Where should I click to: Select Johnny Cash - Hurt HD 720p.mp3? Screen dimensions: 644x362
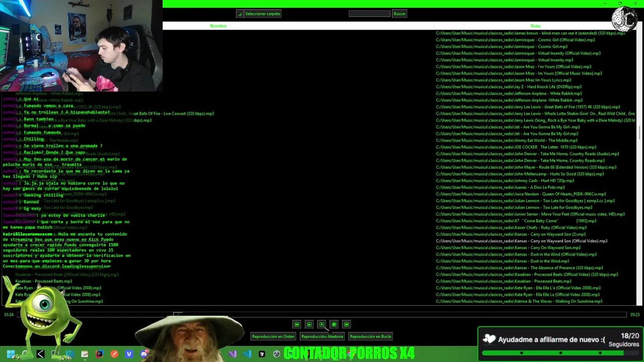(x=505, y=180)
